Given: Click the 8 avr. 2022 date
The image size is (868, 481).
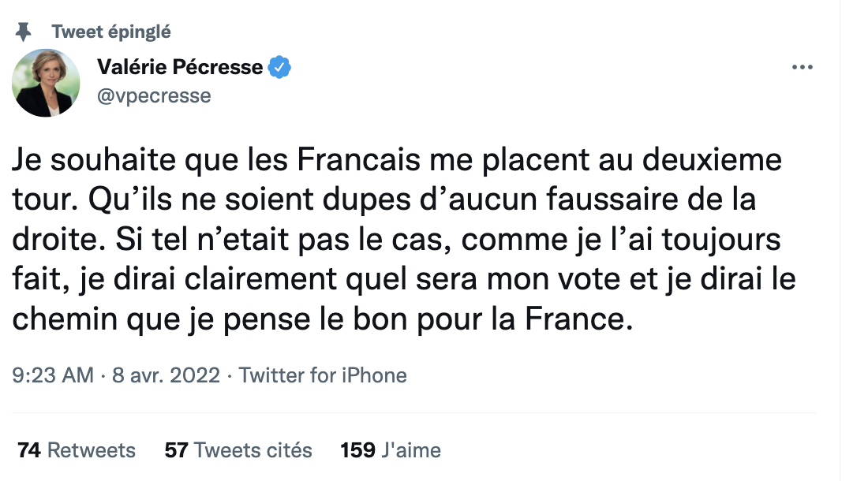Looking at the screenshot, I should coord(165,375).
